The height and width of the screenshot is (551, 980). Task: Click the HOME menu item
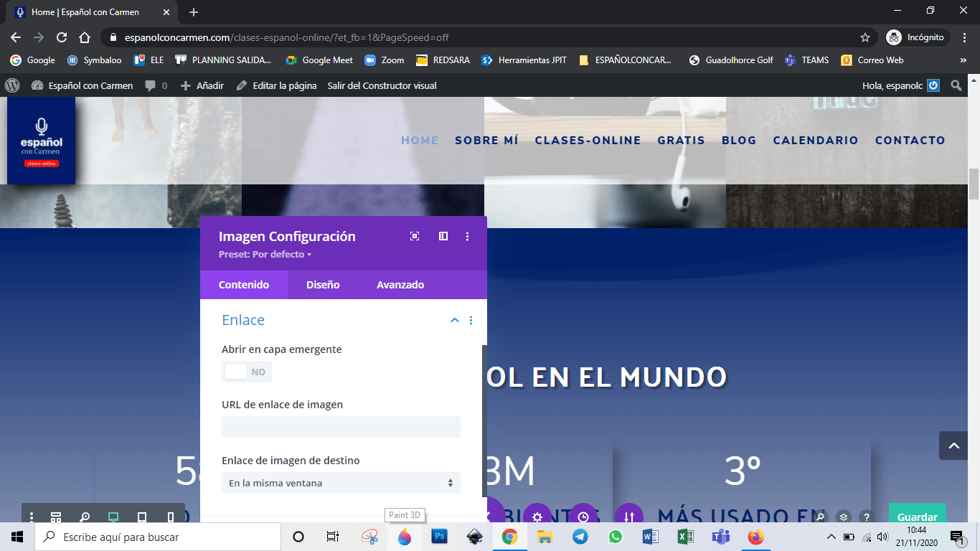pos(420,141)
